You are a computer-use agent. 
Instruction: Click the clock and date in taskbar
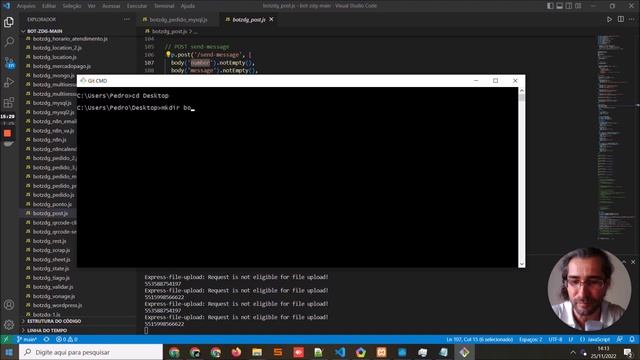pos(603,352)
